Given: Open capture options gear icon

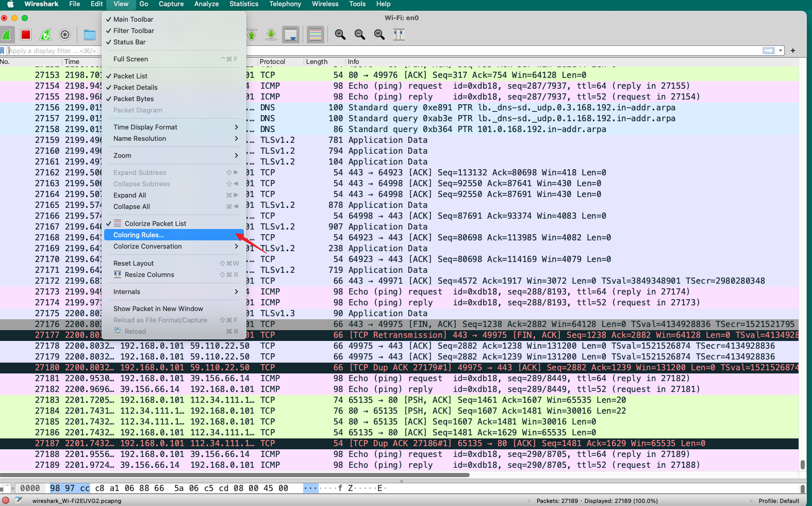Looking at the screenshot, I should point(65,35).
